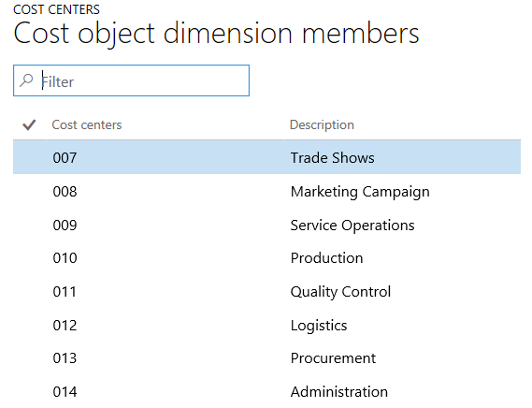532x408 pixels.
Task: Click the Procurement description cell
Action: pos(333,358)
